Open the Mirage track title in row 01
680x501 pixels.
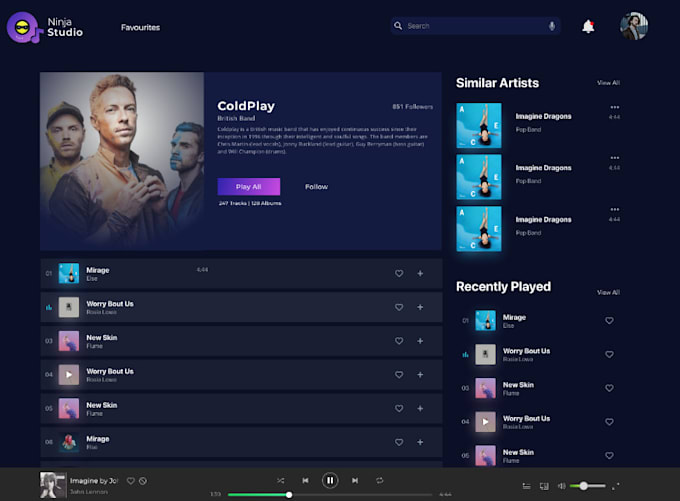point(98,270)
